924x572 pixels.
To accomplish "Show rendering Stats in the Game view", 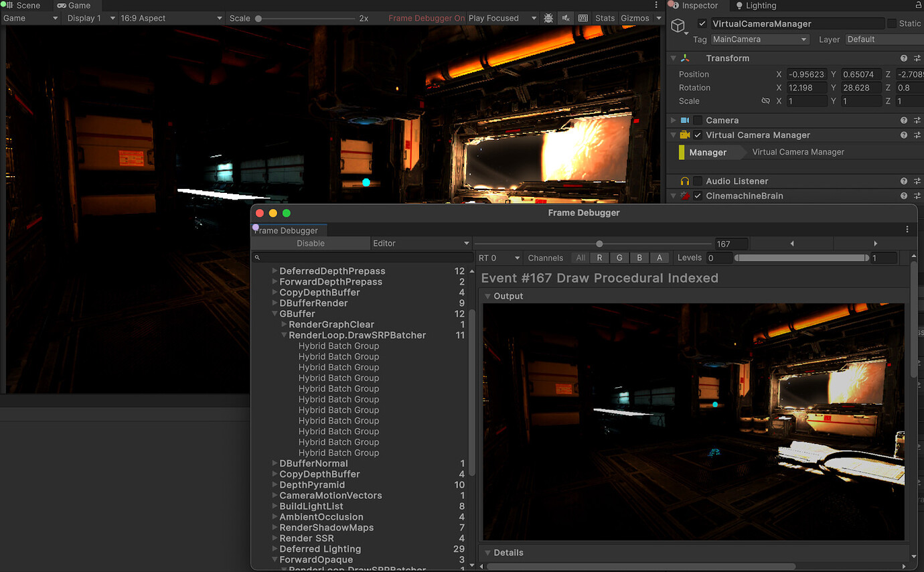I will 605,18.
